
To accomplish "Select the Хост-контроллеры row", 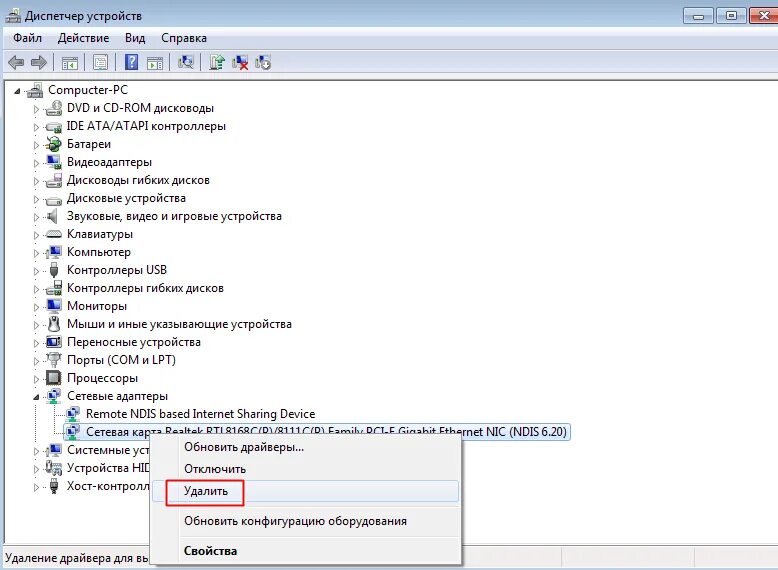I will coord(108,486).
